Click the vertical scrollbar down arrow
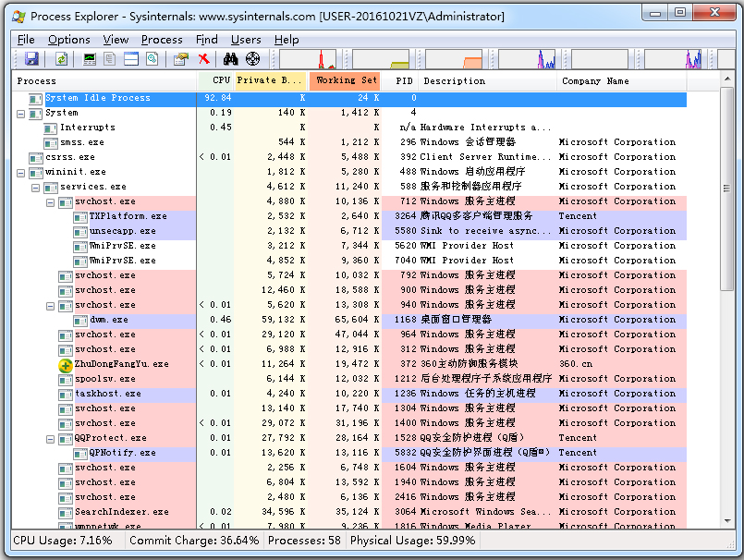Image resolution: width=744 pixels, height=560 pixels. (727, 521)
